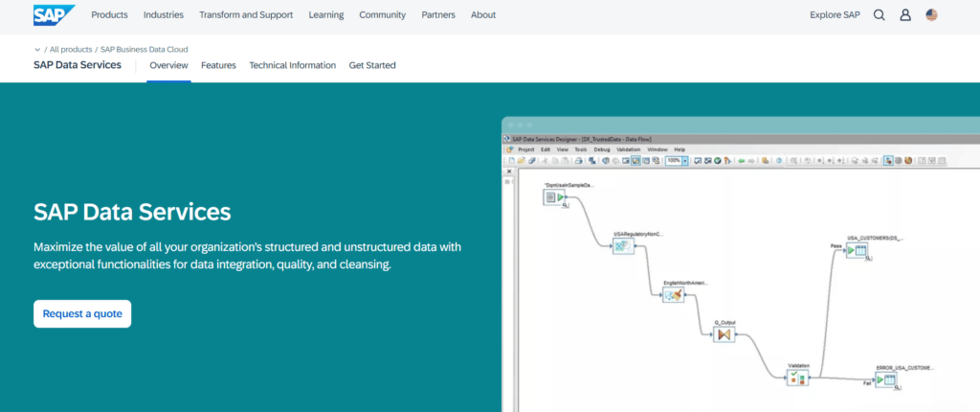Open View menu in Designer screenshot
Screen dimensions: 980x412
coord(563,149)
